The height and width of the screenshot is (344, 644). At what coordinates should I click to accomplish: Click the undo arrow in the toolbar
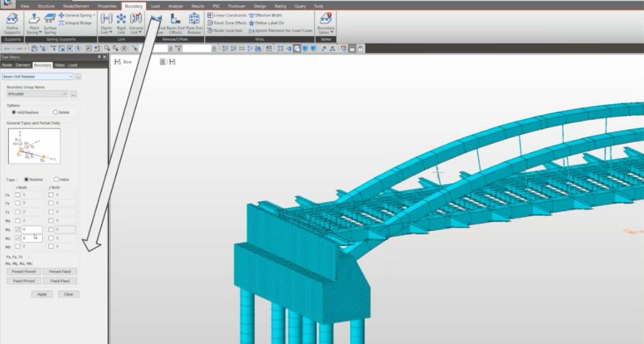click(x=7, y=48)
